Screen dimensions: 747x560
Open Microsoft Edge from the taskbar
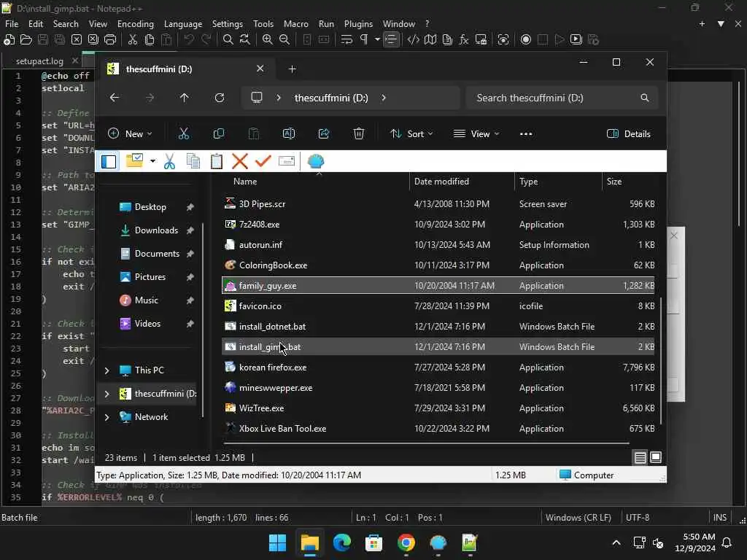click(341, 542)
